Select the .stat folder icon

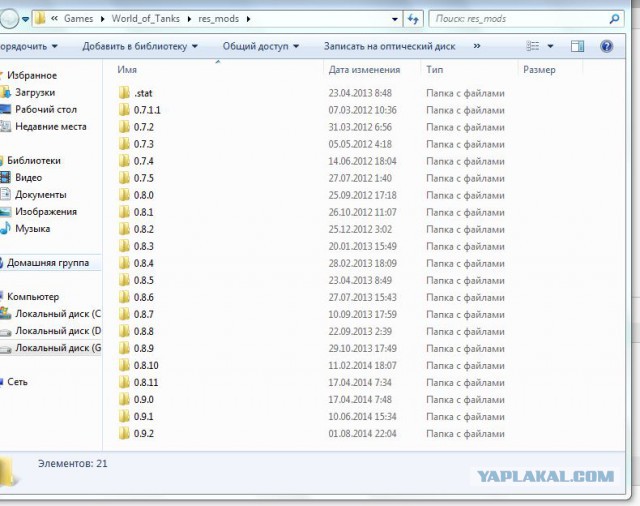pyautogui.click(x=124, y=93)
